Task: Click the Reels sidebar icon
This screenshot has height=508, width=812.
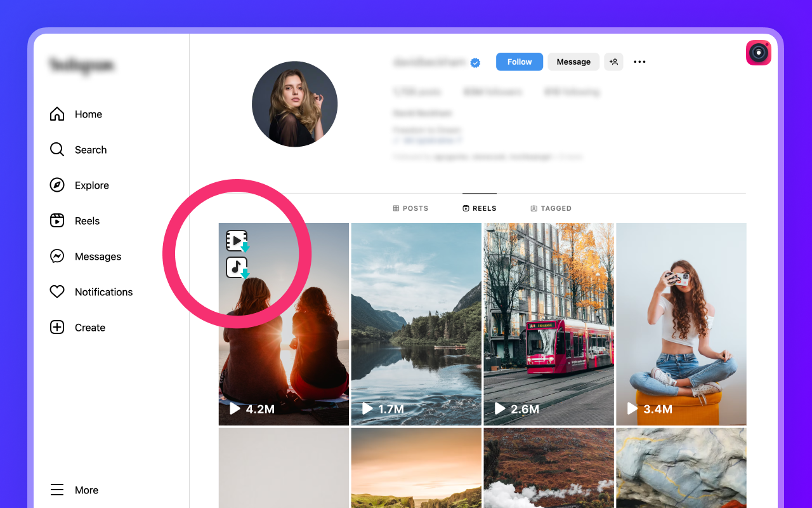Action: (57, 221)
